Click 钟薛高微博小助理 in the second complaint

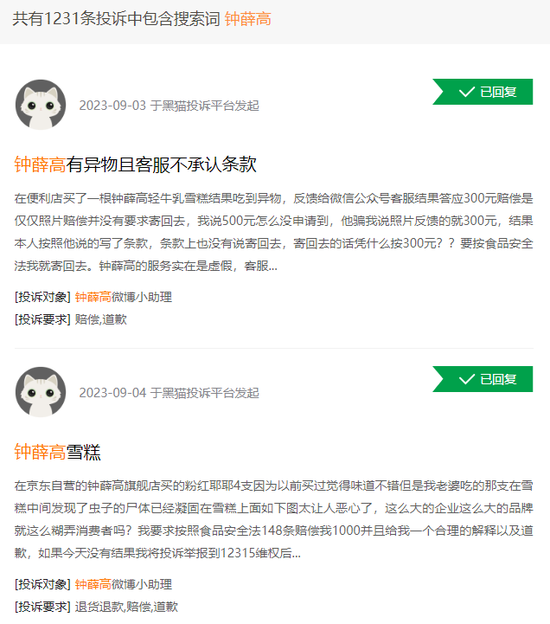[x=123, y=584]
